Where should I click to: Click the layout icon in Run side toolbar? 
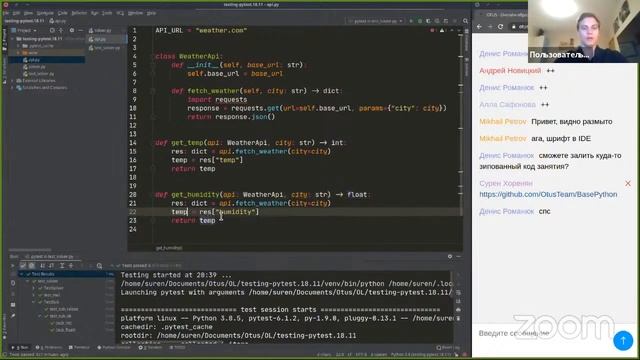pyautogui.click(x=13, y=305)
